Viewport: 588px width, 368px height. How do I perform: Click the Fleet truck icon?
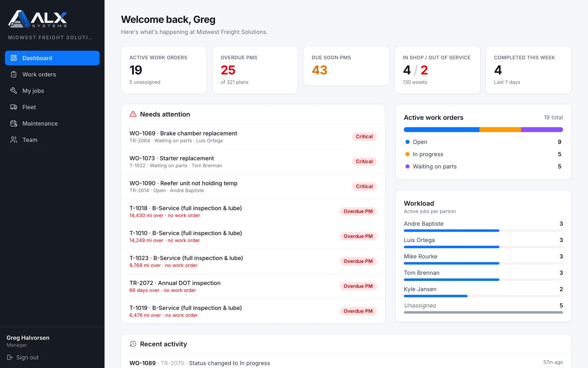point(14,107)
